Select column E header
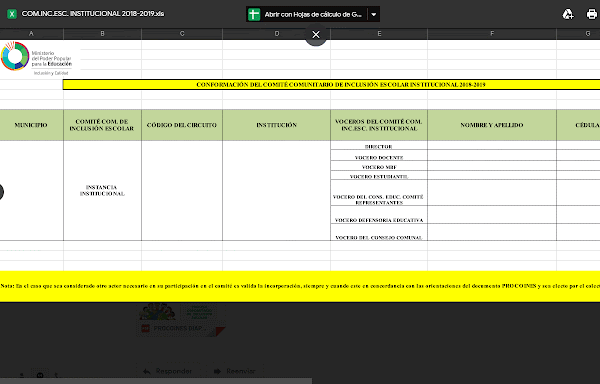 pyautogui.click(x=379, y=34)
